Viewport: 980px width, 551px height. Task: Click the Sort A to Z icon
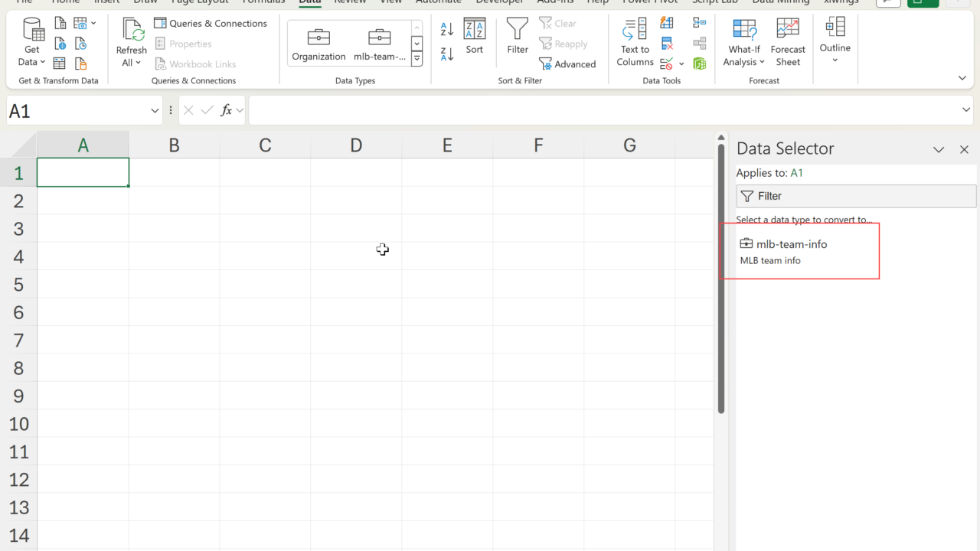447,30
